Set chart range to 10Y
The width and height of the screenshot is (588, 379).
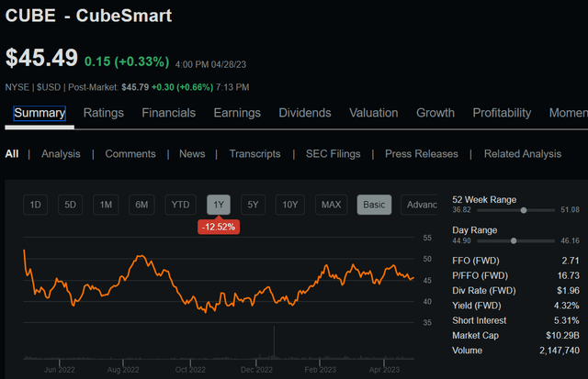[290, 205]
